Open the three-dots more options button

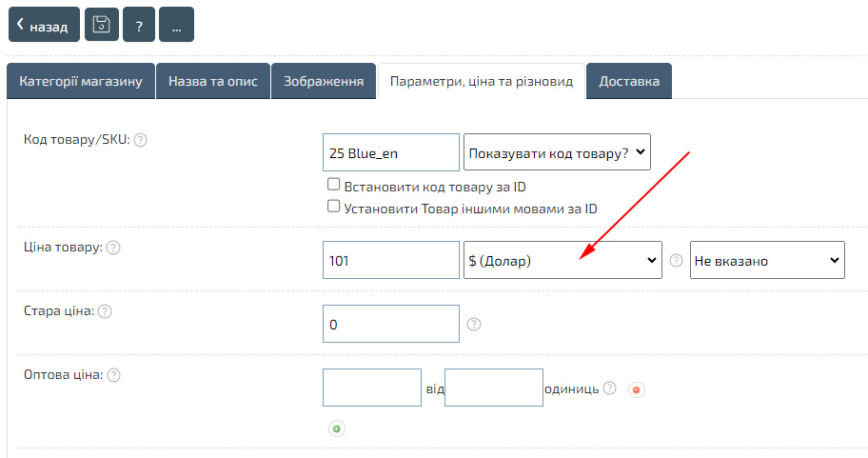pyautogui.click(x=176, y=26)
